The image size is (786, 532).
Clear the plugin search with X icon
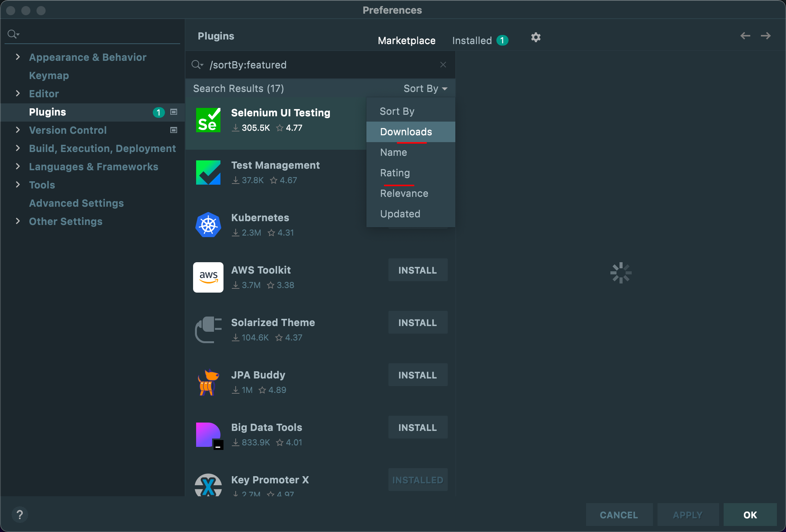coord(443,65)
